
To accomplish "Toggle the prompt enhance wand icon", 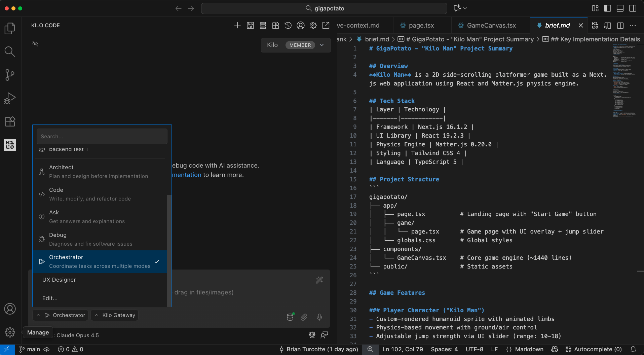I will pyautogui.click(x=319, y=280).
